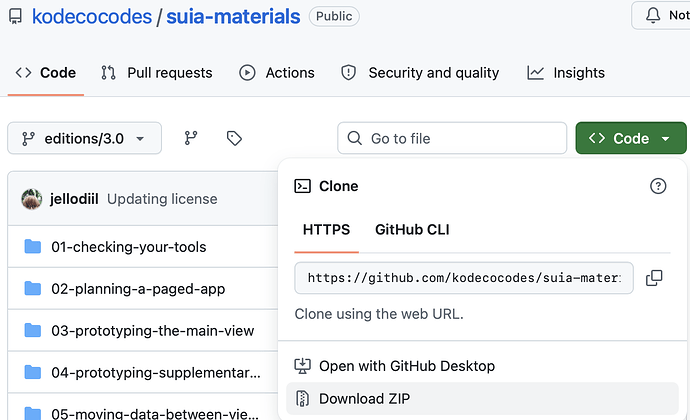
Task: Open the 01-checking-your-tools folder
Action: 128,247
